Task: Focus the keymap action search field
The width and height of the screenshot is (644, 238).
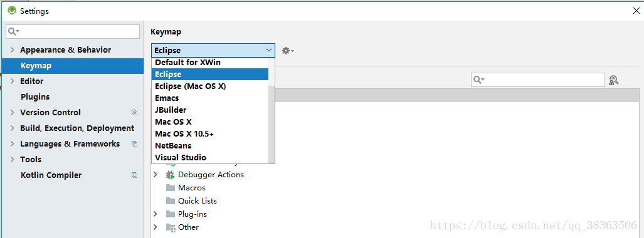Action: [537, 80]
